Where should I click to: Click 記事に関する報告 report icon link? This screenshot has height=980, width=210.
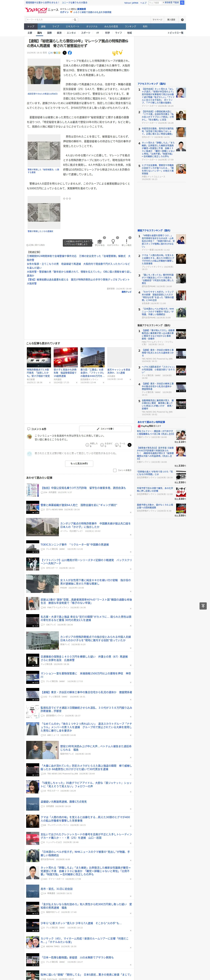click(35, 245)
